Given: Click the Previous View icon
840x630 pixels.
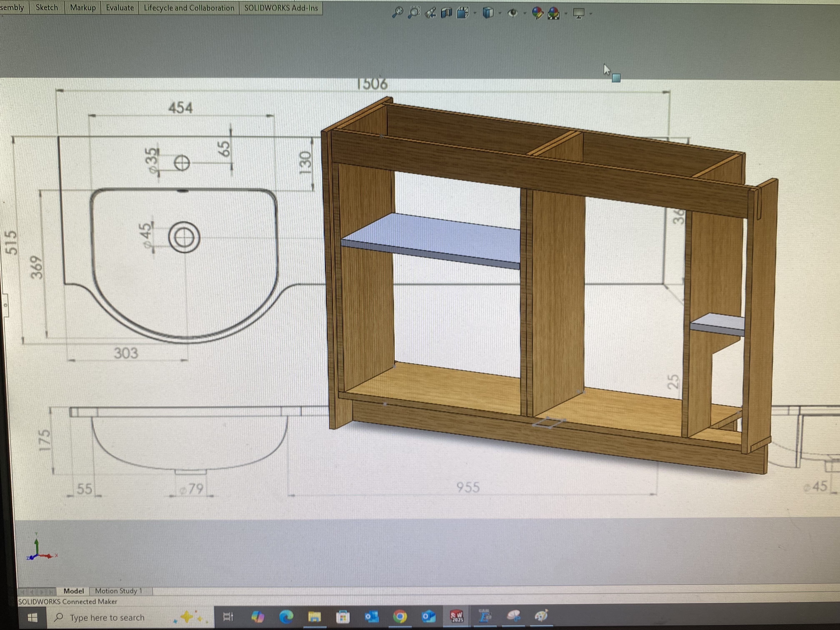Looking at the screenshot, I should click(x=430, y=13).
